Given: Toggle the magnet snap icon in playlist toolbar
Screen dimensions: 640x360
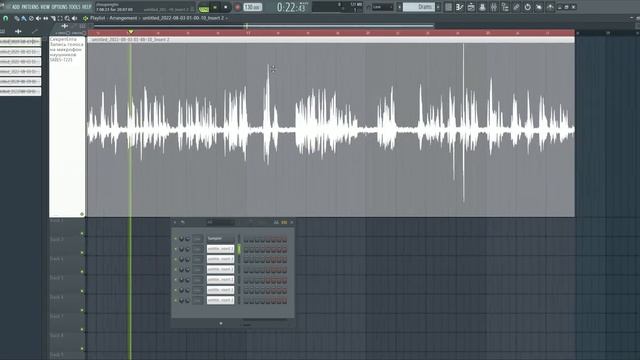Looking at the screenshot, I should [x=5, y=18].
